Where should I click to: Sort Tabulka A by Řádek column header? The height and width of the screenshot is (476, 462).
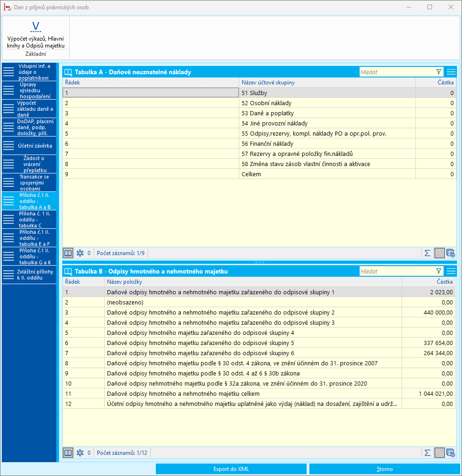pyautogui.click(x=151, y=83)
